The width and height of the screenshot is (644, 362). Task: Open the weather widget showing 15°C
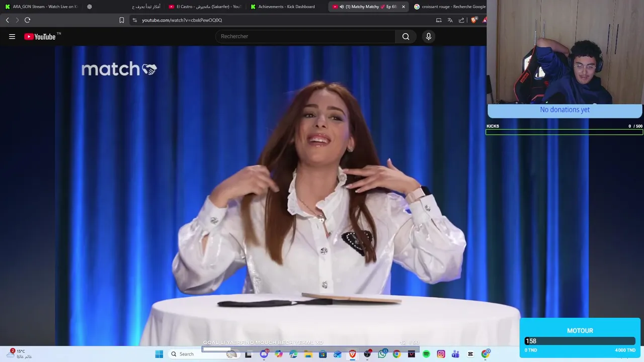(20, 354)
